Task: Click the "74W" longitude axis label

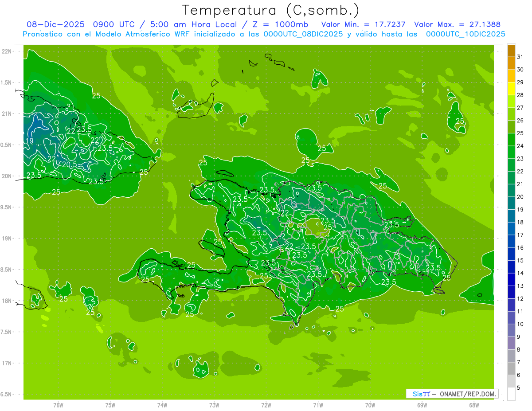Action: [162, 405]
